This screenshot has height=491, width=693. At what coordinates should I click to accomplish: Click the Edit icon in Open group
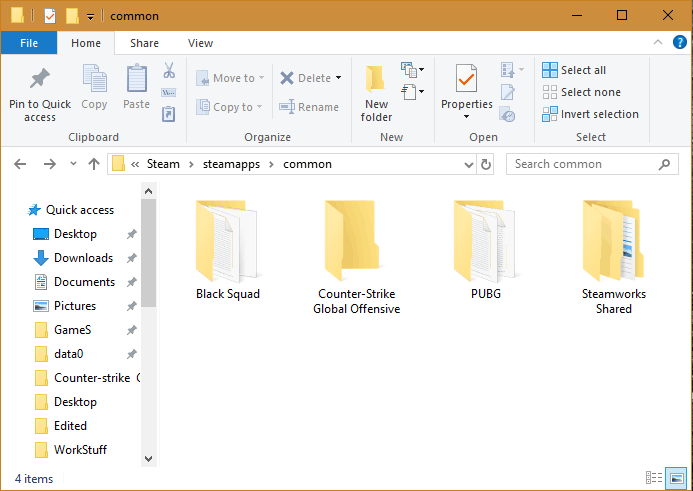point(508,92)
